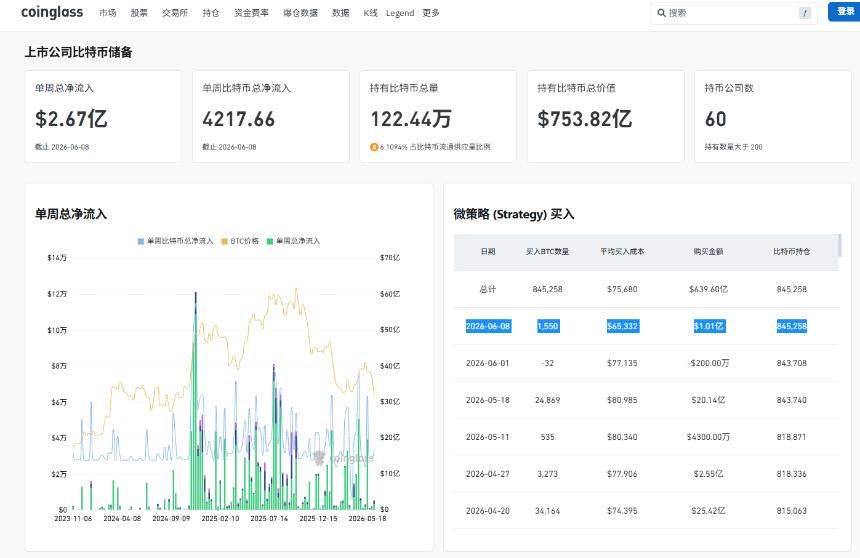Open the 股票 menu
This screenshot has height=558, width=860.
139,13
